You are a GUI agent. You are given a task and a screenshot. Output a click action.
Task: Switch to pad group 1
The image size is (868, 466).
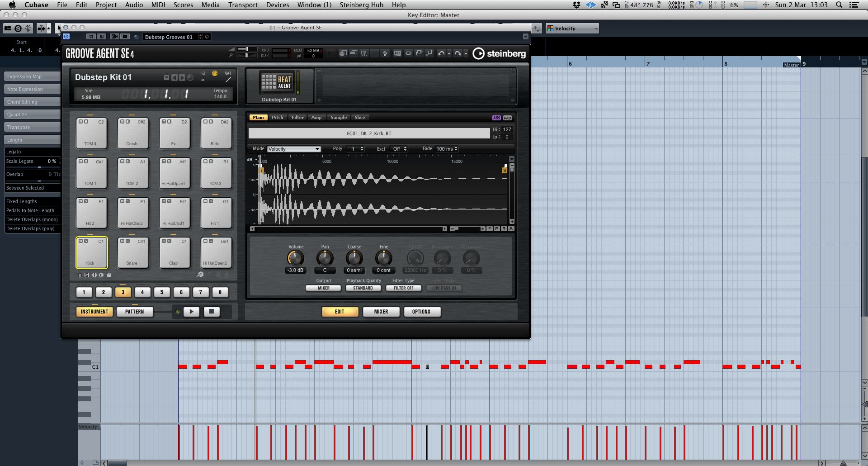(x=84, y=292)
